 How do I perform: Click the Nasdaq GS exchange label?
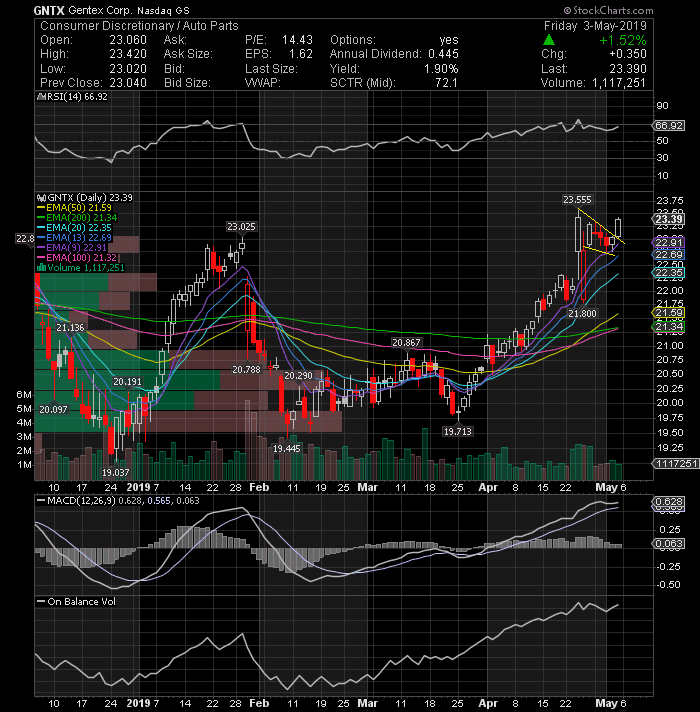click(x=163, y=10)
